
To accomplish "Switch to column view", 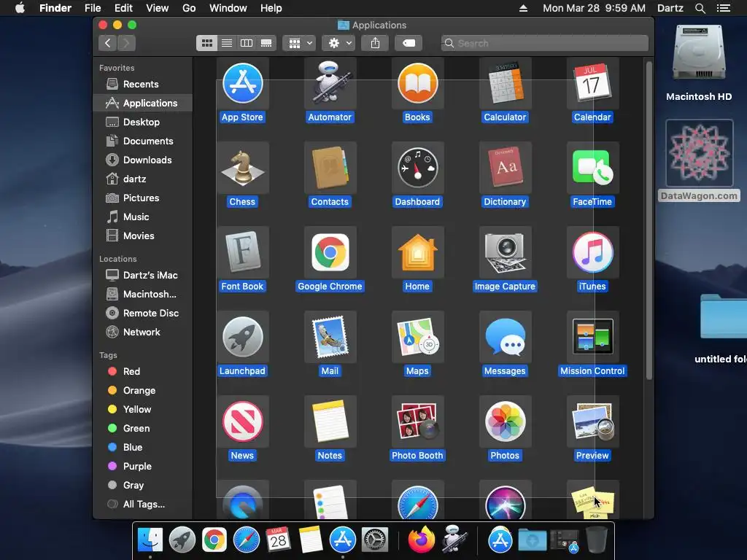I will pos(247,43).
